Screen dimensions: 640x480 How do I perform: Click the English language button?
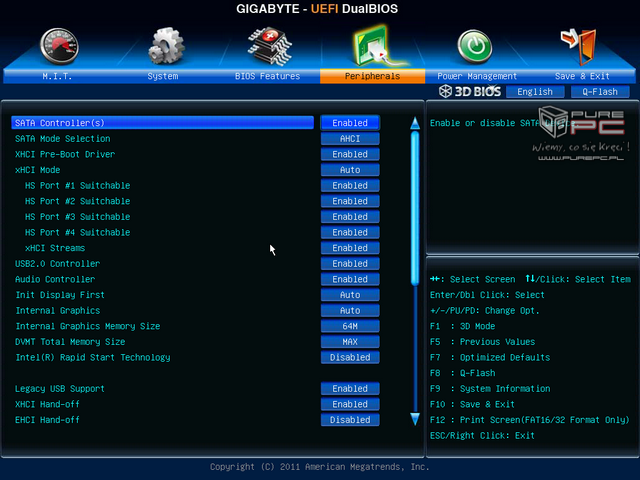535,92
